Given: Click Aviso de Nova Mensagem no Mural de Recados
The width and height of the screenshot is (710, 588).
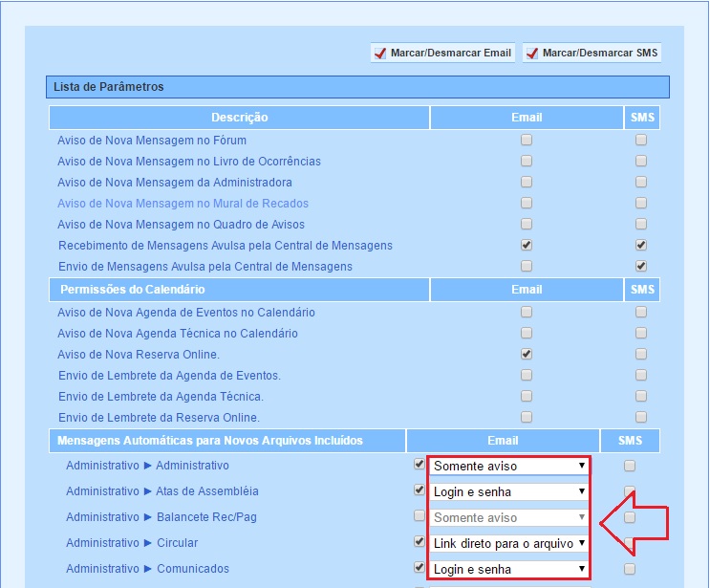Looking at the screenshot, I should pyautogui.click(x=183, y=204).
